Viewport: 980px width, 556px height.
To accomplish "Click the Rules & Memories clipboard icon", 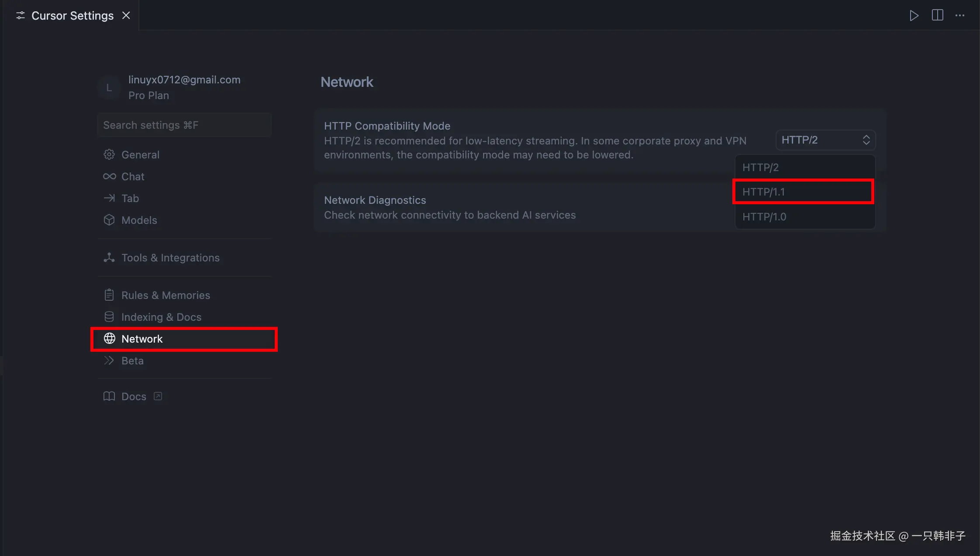I will (109, 295).
